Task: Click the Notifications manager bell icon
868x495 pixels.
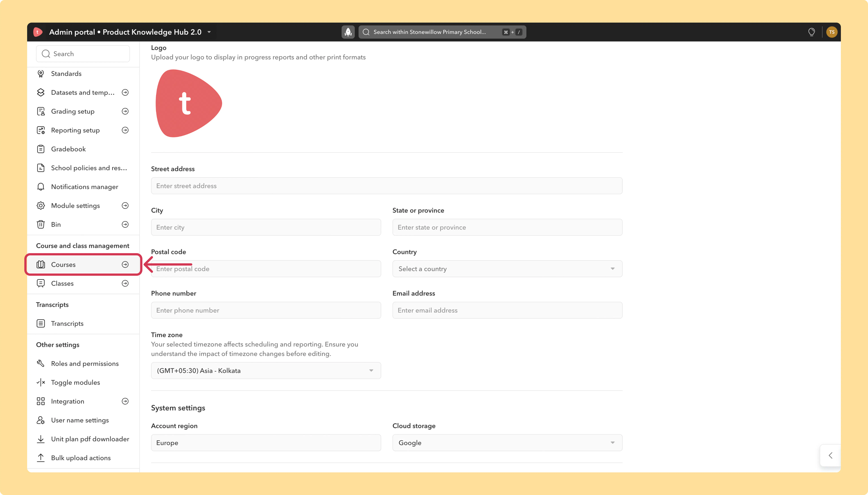Action: point(41,187)
